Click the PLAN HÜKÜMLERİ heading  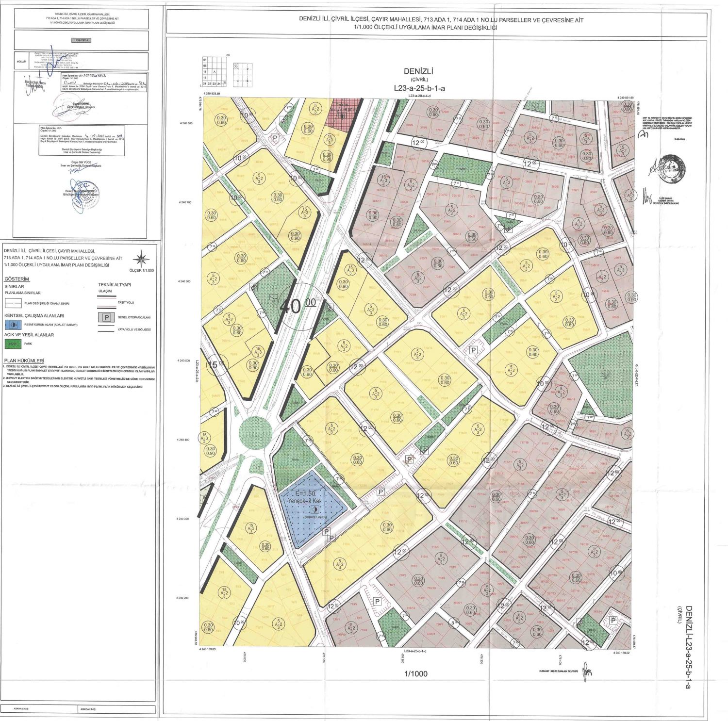(24, 360)
